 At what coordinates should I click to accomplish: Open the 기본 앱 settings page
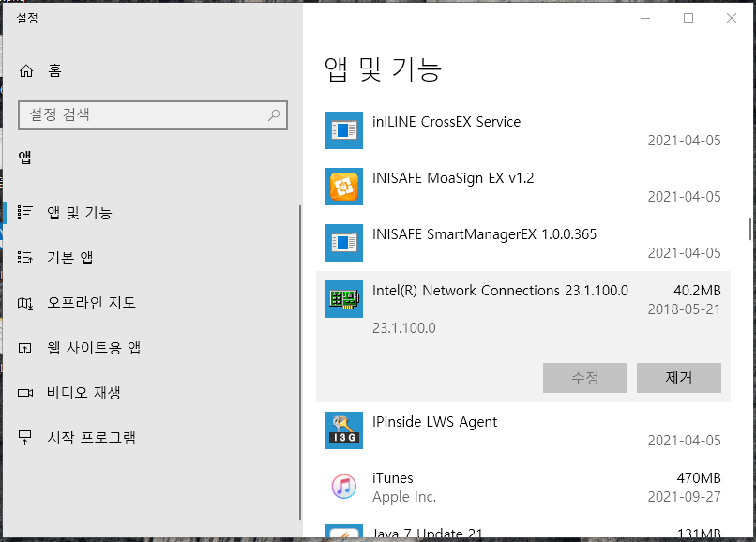151,258
